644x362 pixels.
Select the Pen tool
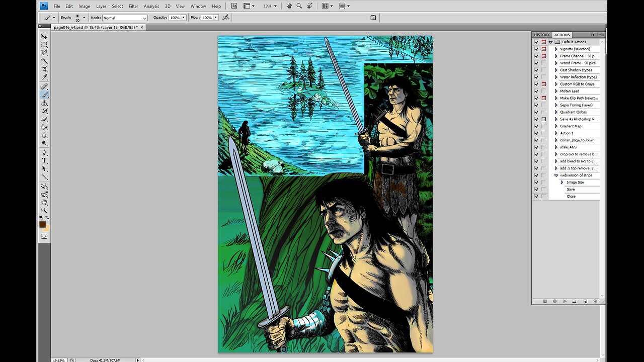pos(44,152)
